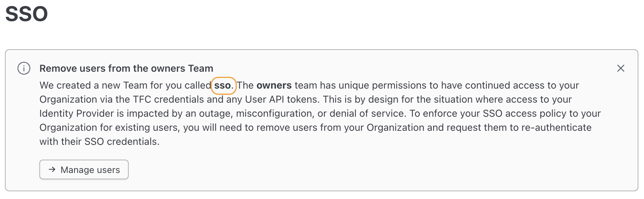
Task: Click the "Identity Provider" text
Action: [x=76, y=114]
